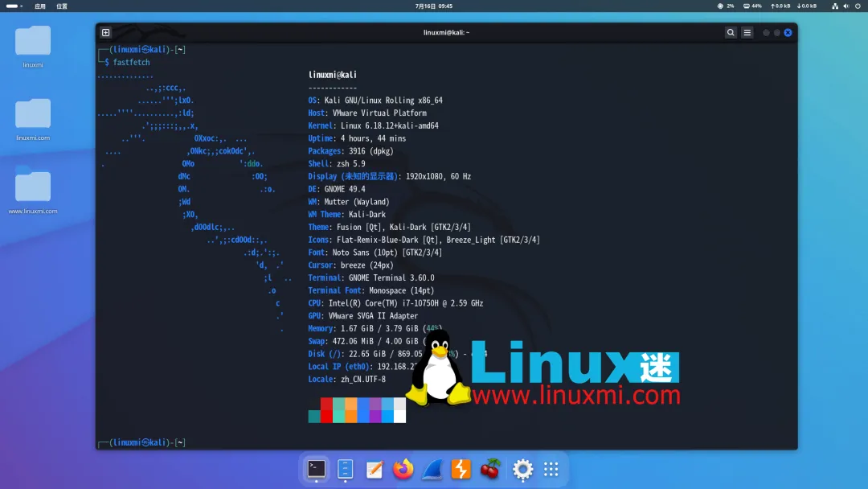Click the memory usage 44% indicator
Viewport: 868px width, 489px height.
tap(752, 6)
